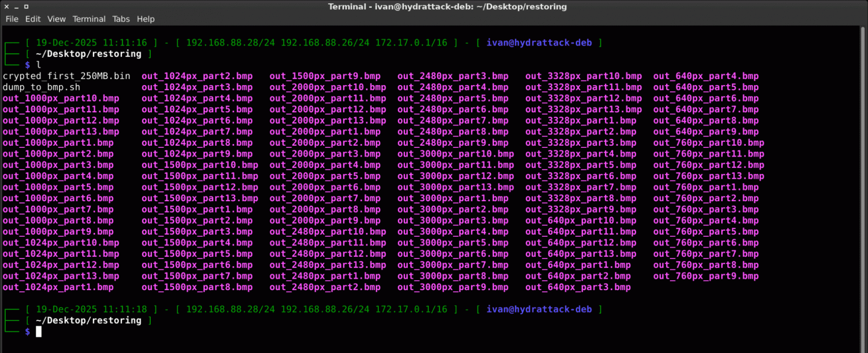Click out_1500px_part8.bmp file name
868x353 pixels.
tap(197, 287)
